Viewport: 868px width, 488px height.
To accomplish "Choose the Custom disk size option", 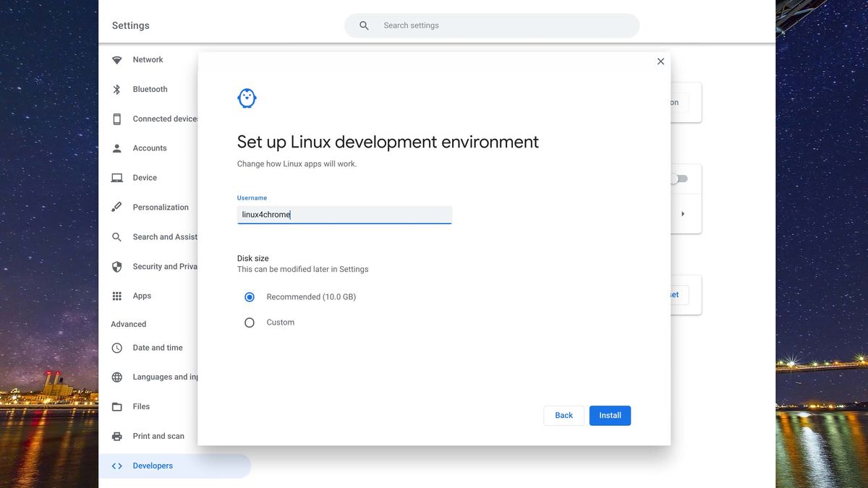I will click(x=249, y=322).
